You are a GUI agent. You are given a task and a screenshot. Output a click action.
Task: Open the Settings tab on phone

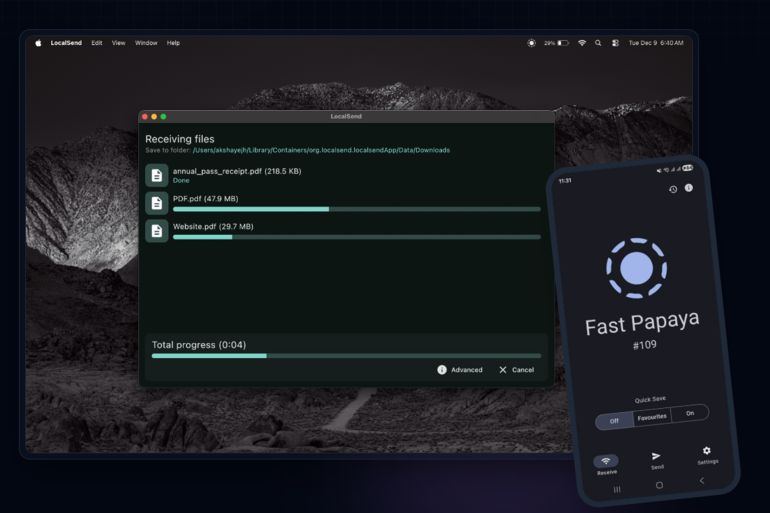(707, 454)
